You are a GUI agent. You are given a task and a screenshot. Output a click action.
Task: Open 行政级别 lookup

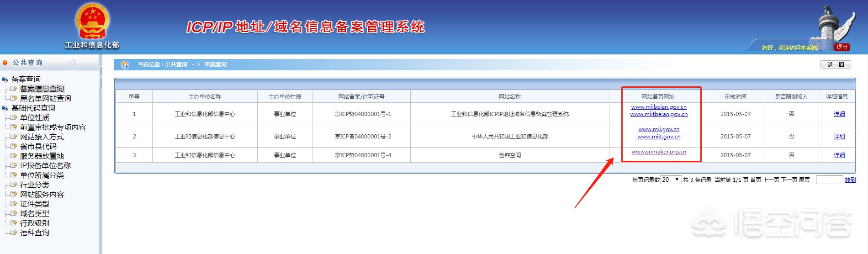coord(34,223)
